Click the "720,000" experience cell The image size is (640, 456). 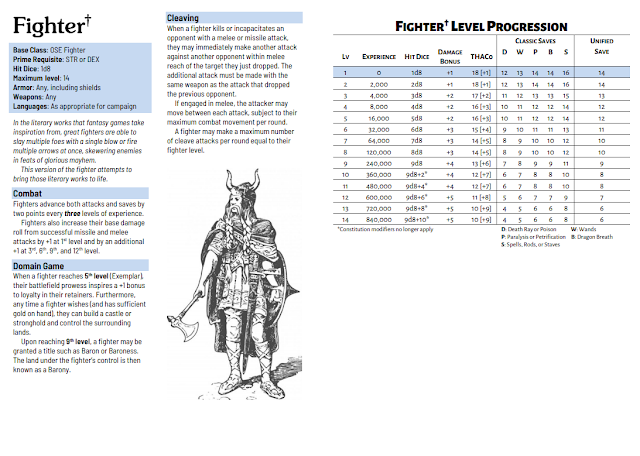[x=379, y=209]
